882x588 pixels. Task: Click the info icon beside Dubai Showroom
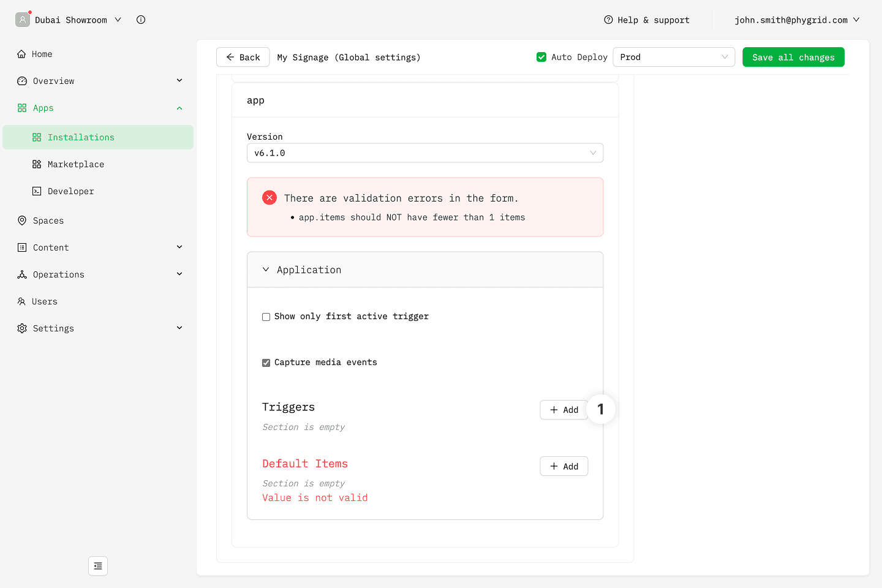coord(141,20)
